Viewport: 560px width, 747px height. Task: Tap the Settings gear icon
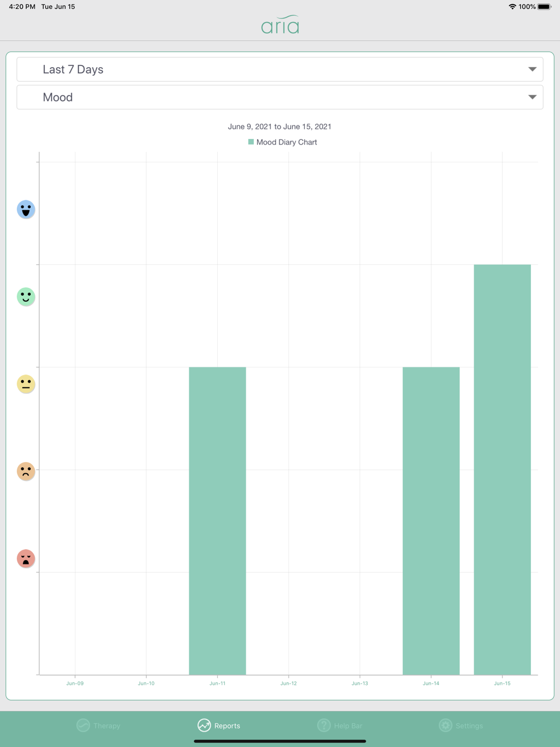(x=445, y=725)
